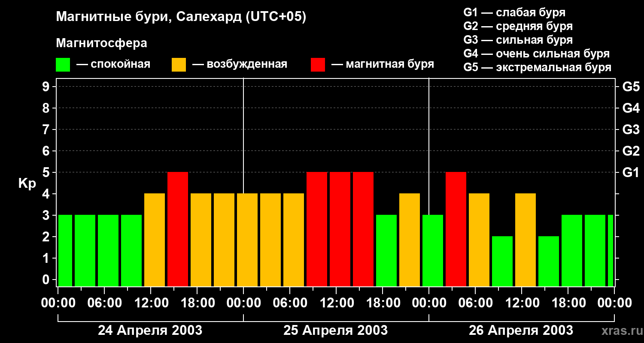Click the '26 Апреля 2003' date label
This screenshot has height=343, width=644.
click(x=521, y=330)
